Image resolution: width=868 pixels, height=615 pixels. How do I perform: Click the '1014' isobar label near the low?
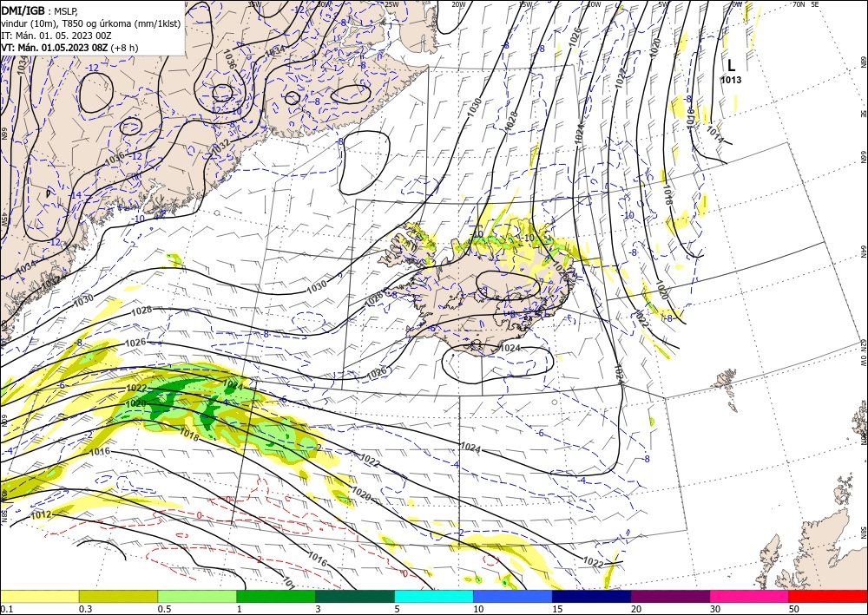[x=714, y=134]
